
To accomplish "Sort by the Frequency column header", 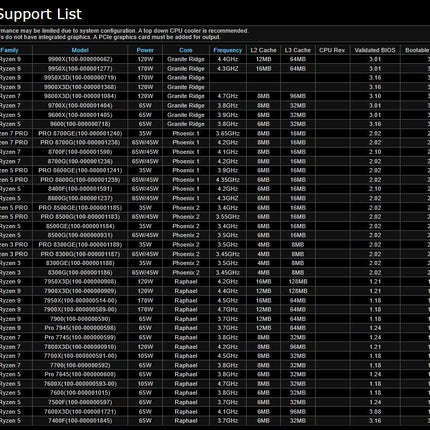I will (x=228, y=50).
